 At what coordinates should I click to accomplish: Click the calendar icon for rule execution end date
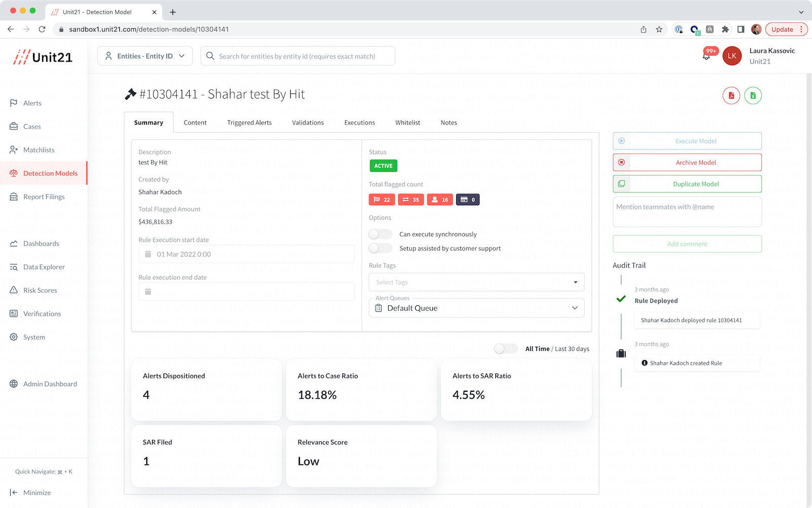click(x=148, y=292)
